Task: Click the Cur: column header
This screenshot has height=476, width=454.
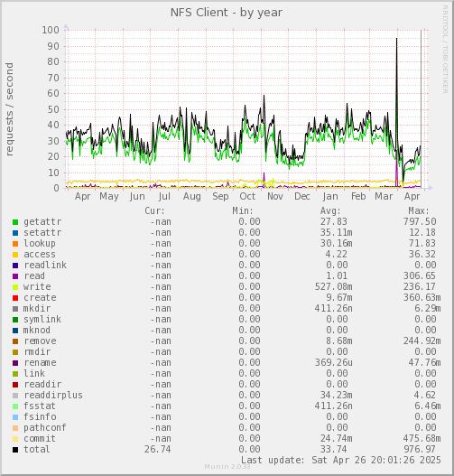Action: 154,210
